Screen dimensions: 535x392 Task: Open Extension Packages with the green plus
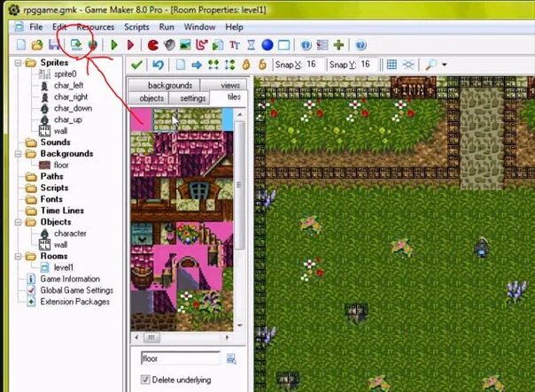[x=339, y=44]
